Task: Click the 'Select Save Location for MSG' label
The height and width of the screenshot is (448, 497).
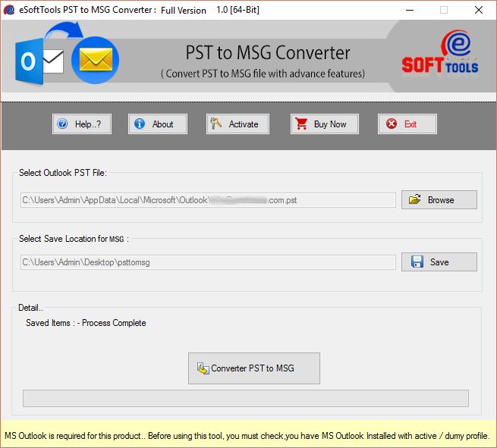Action: pos(74,239)
